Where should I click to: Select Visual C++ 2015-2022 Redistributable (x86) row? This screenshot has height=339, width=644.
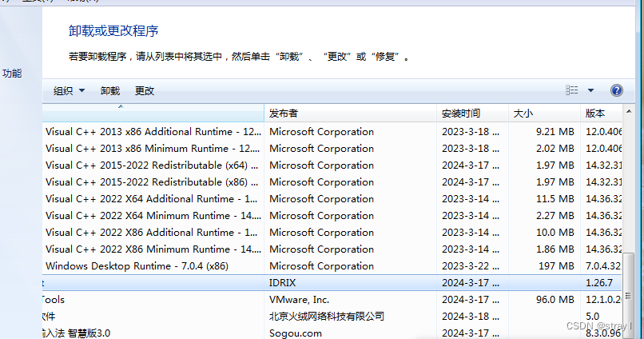[x=332, y=182]
